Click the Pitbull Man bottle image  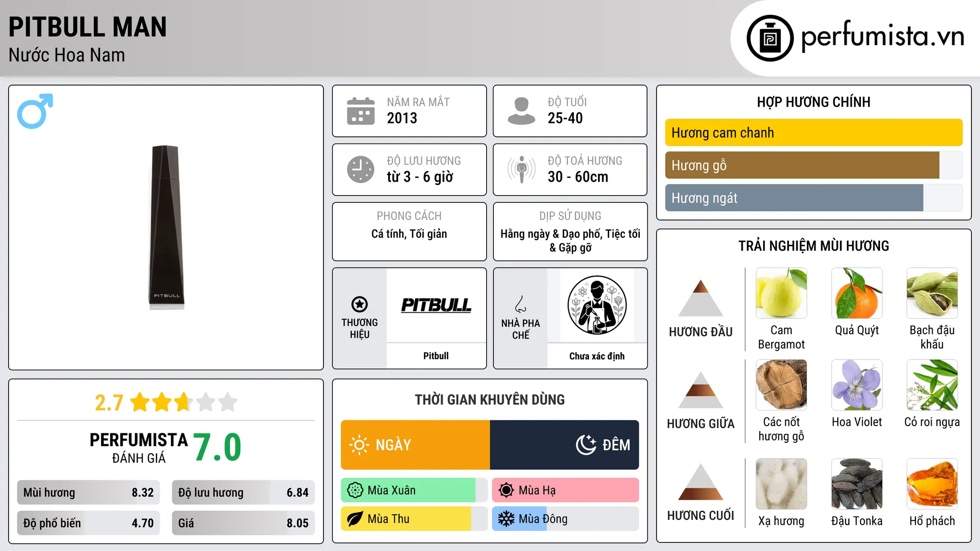[166, 227]
